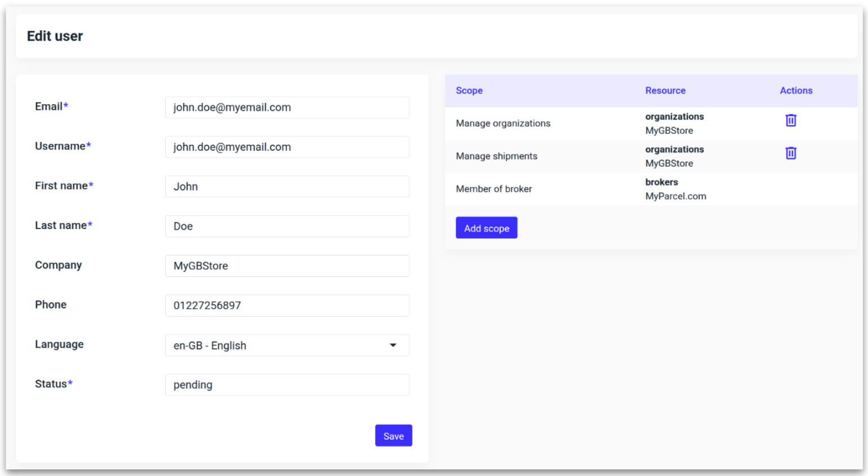Click the Last name field containing Doe
The image size is (868, 476).
coord(287,226)
